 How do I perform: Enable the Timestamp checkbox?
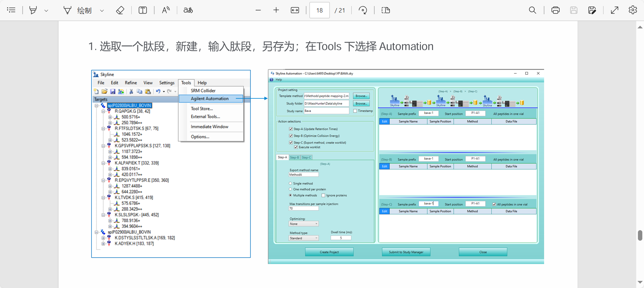355,111
